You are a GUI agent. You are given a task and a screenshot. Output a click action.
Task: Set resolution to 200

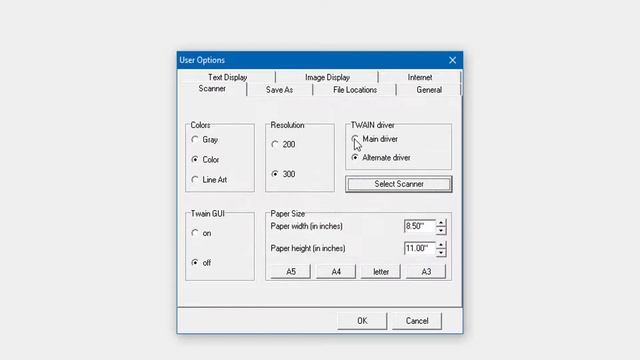point(275,144)
